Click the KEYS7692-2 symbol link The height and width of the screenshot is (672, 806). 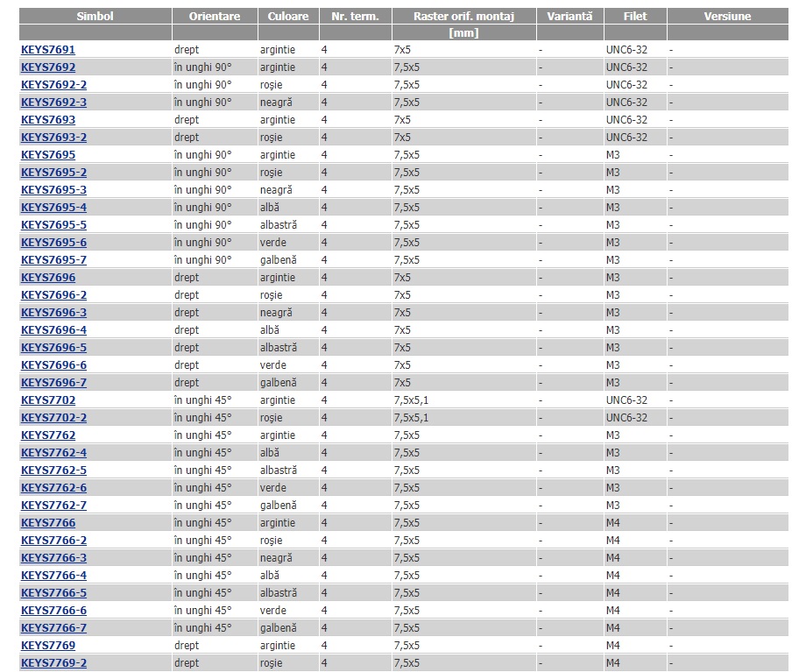(x=53, y=85)
